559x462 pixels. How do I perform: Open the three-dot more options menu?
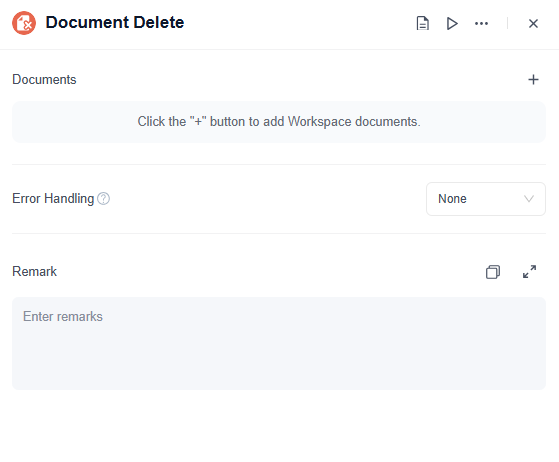point(481,24)
